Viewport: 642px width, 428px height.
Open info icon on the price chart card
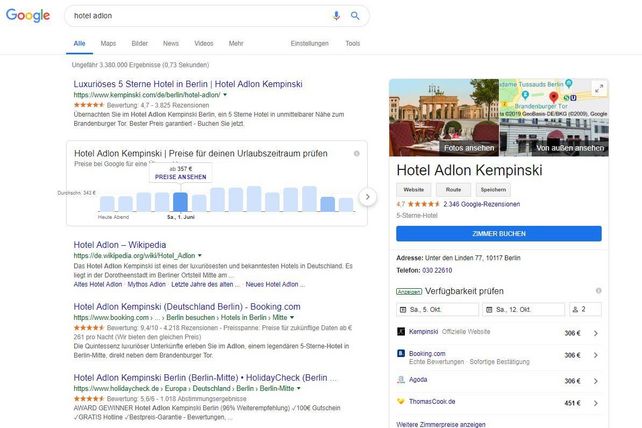pos(356,153)
